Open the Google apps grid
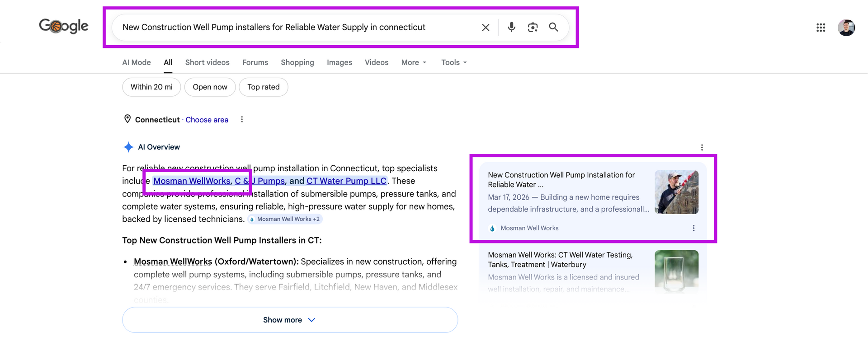Screen dimensions: 868x341 pos(821,28)
